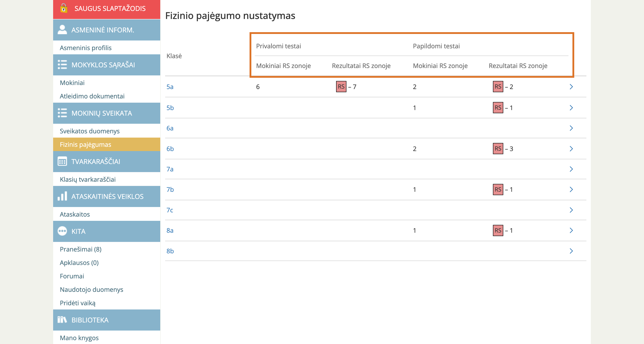Open class 6a details via its arrow
The image size is (644, 344).
tap(571, 128)
